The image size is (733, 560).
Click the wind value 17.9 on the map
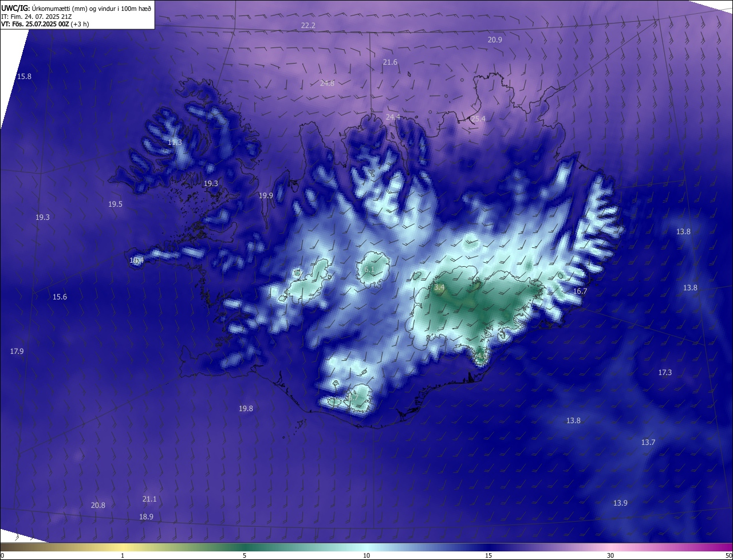pos(17,352)
